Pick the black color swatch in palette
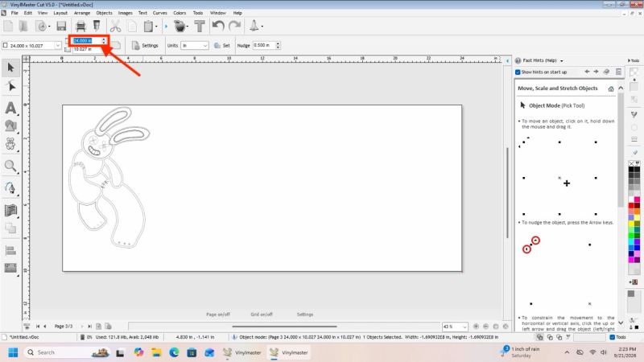Screen dimensions: 644x362 click(x=631, y=170)
